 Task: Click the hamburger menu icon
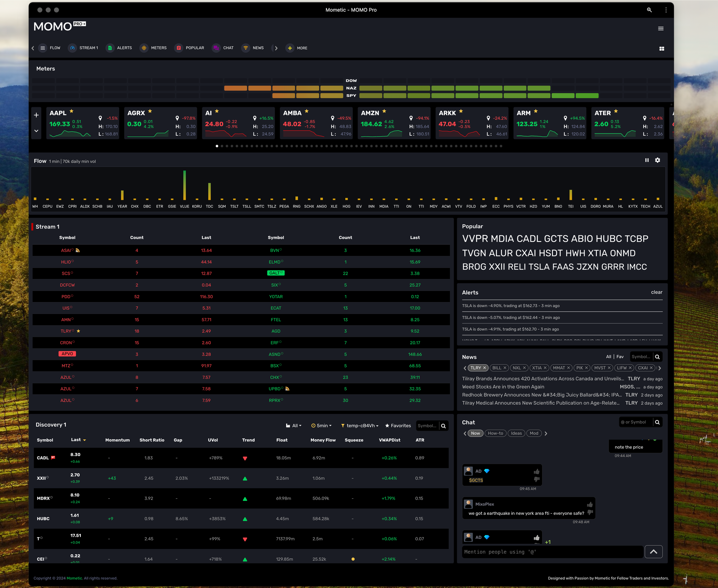tap(661, 28)
